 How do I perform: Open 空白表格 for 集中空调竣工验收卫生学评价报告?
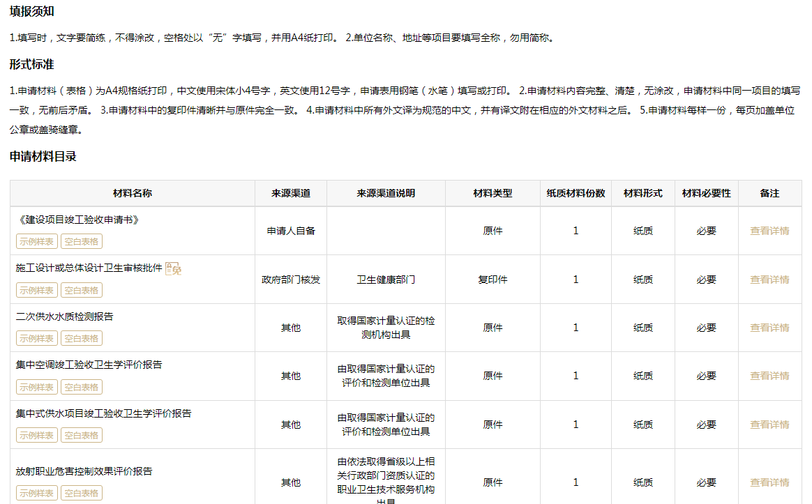[81, 386]
